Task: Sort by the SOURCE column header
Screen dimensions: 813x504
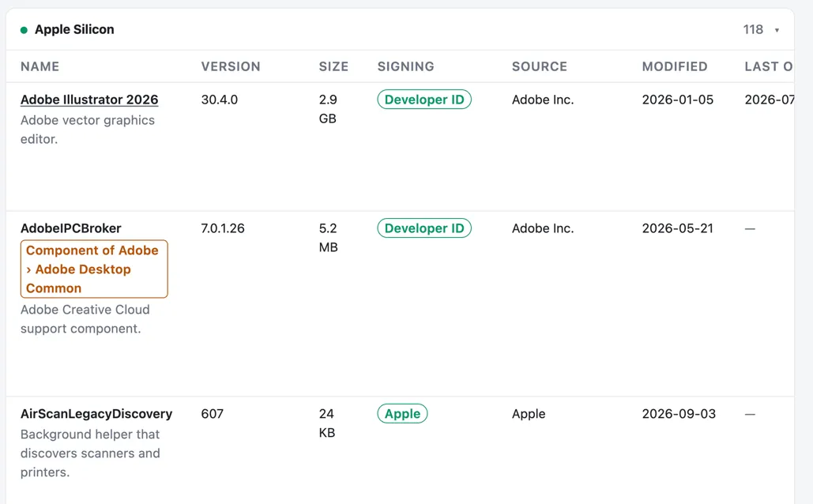Action: (x=539, y=66)
